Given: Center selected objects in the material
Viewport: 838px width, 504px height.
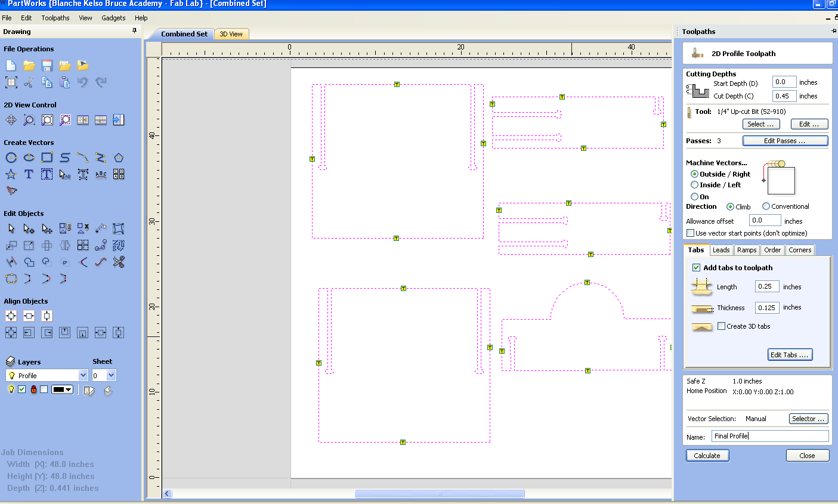Looking at the screenshot, I should pos(11,316).
